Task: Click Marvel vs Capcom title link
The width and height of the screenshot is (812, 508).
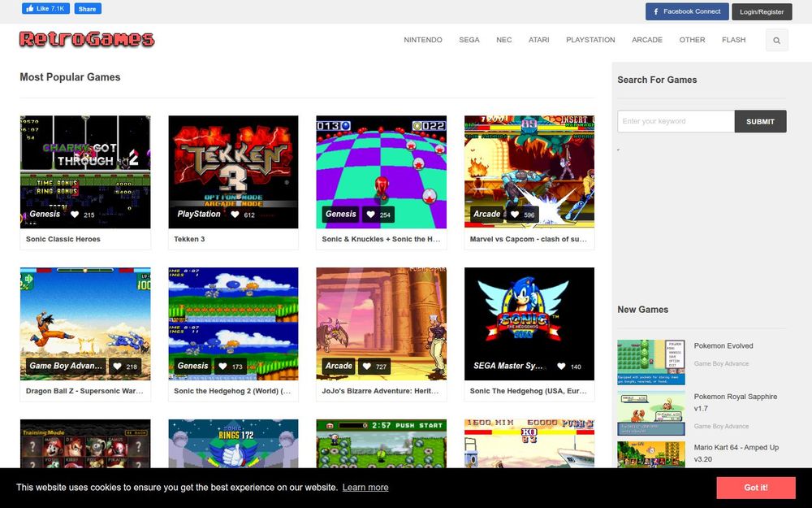Action: [529, 239]
